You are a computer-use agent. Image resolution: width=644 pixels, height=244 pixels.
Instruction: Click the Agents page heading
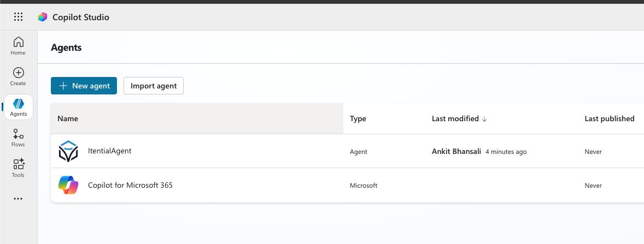click(x=66, y=47)
